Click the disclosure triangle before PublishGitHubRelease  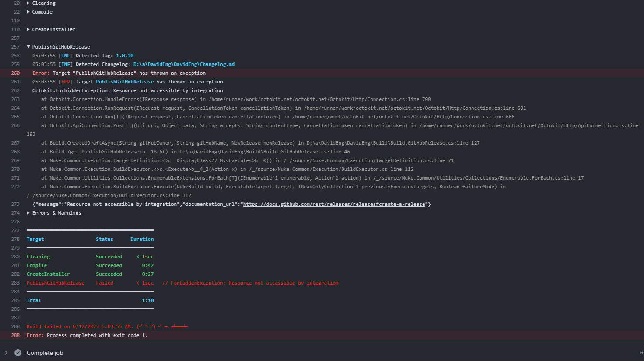pos(28,47)
